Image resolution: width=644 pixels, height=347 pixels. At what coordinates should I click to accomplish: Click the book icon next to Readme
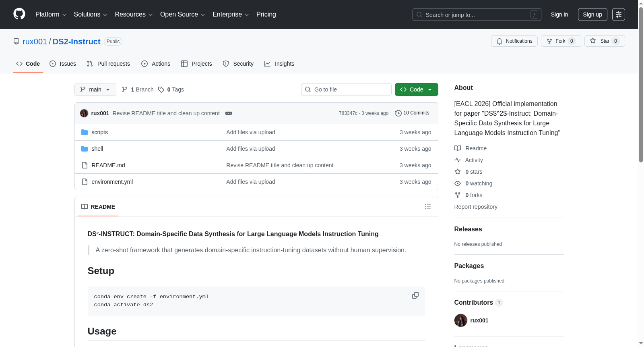point(458,148)
